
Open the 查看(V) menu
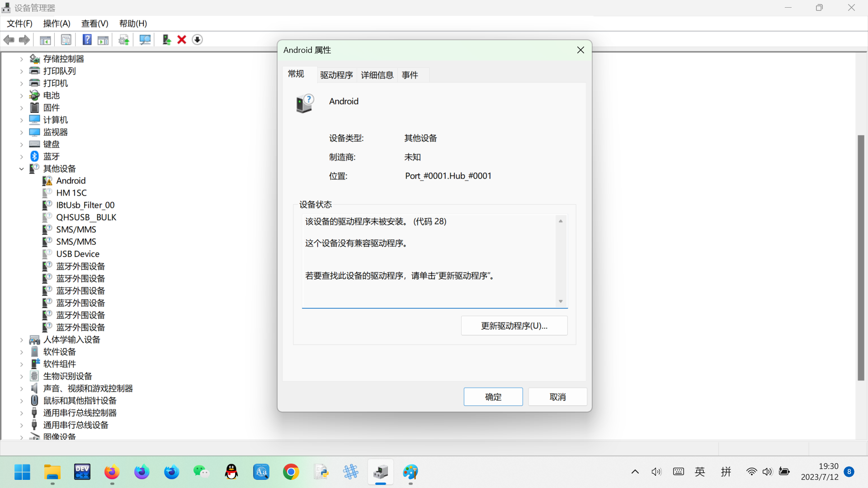[x=95, y=23]
